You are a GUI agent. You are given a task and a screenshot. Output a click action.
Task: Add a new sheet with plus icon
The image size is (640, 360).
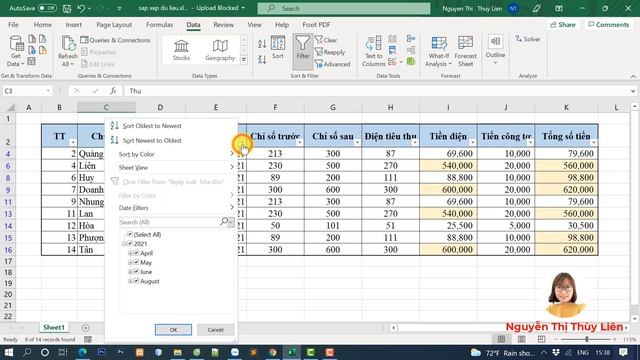[85, 328]
